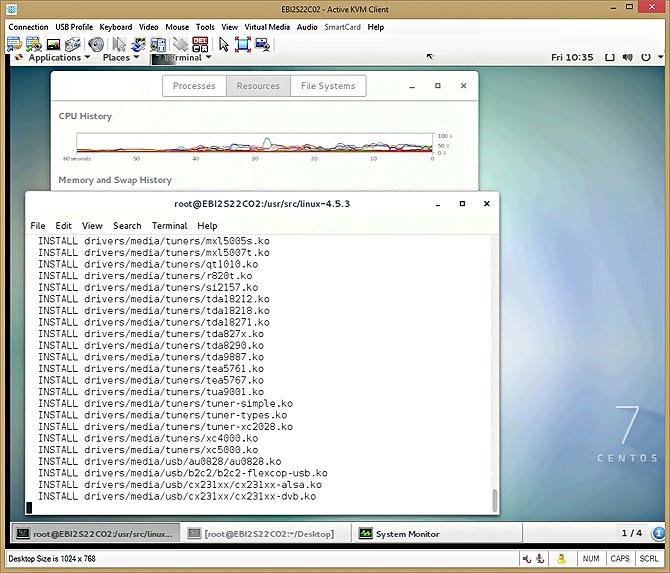Toggle full screen with red-arrows icon
The height and width of the screenshot is (573, 670).
[243, 44]
